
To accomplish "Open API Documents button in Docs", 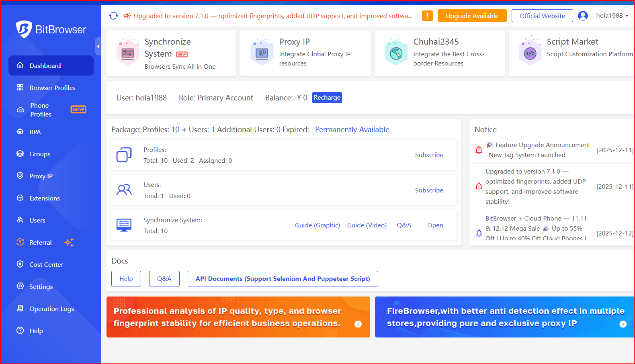I will point(283,278).
